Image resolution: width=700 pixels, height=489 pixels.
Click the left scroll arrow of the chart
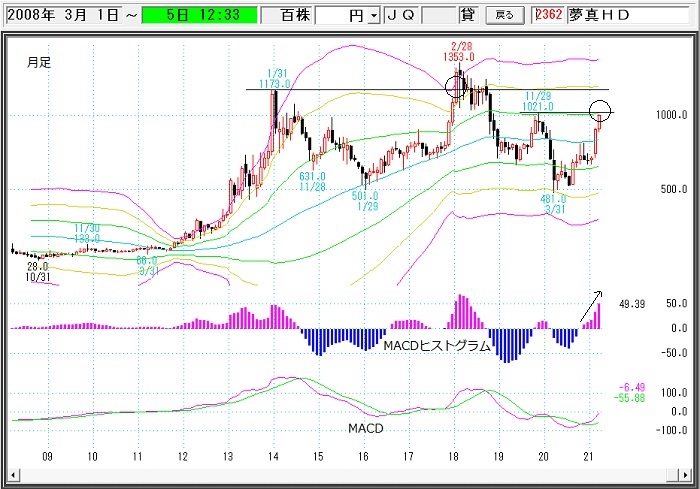click(x=13, y=475)
